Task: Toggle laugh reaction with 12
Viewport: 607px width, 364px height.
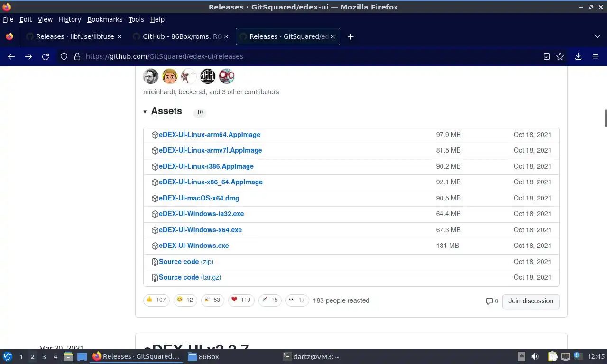Action: [185, 300]
